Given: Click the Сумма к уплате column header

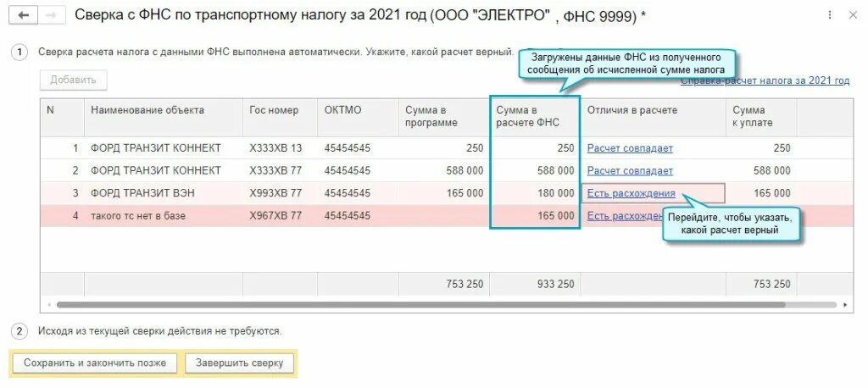Looking at the screenshot, I should [761, 118].
